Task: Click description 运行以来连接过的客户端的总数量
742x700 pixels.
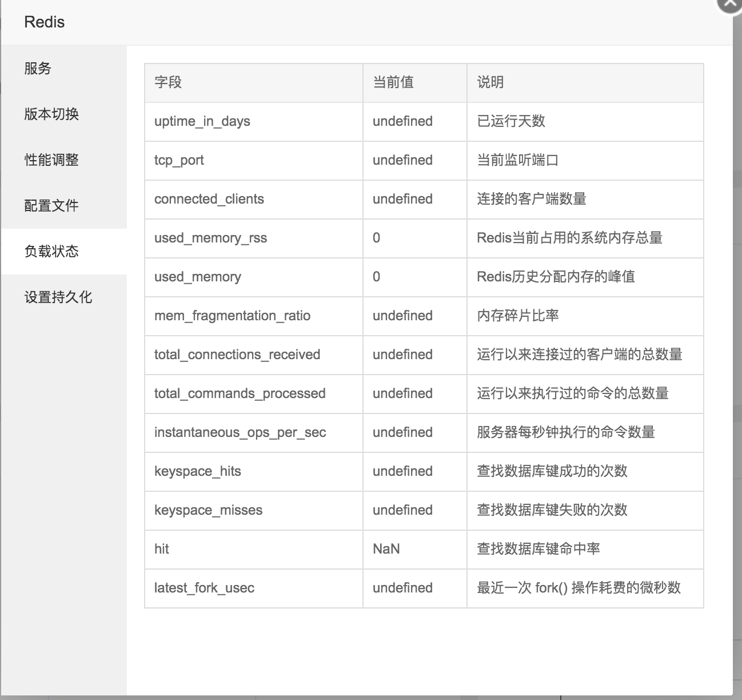Action: [580, 355]
